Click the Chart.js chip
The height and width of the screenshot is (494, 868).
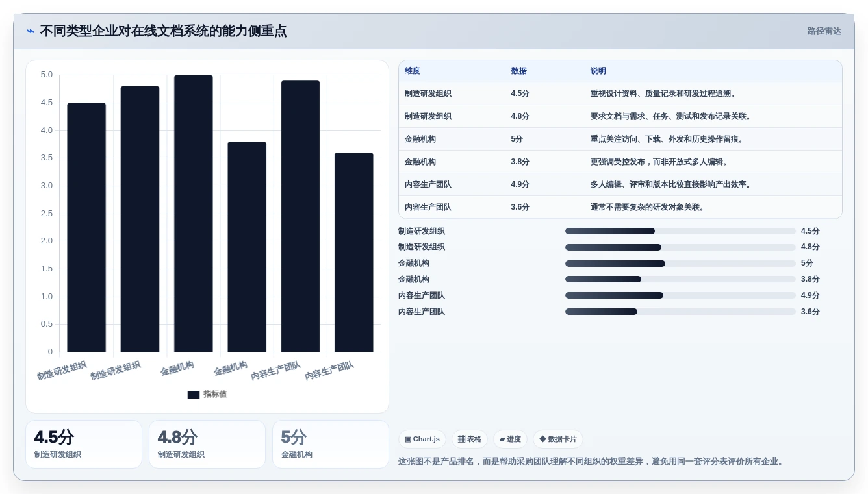point(422,439)
